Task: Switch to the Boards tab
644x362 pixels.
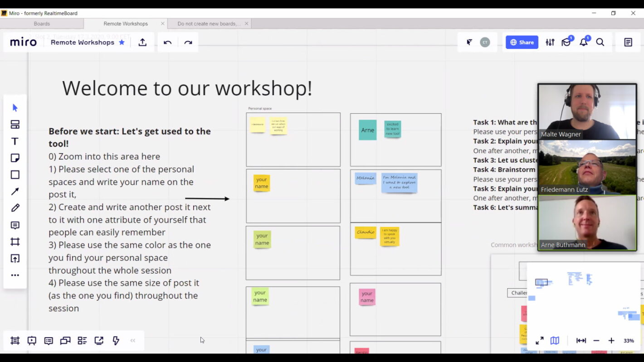Action: point(42,24)
